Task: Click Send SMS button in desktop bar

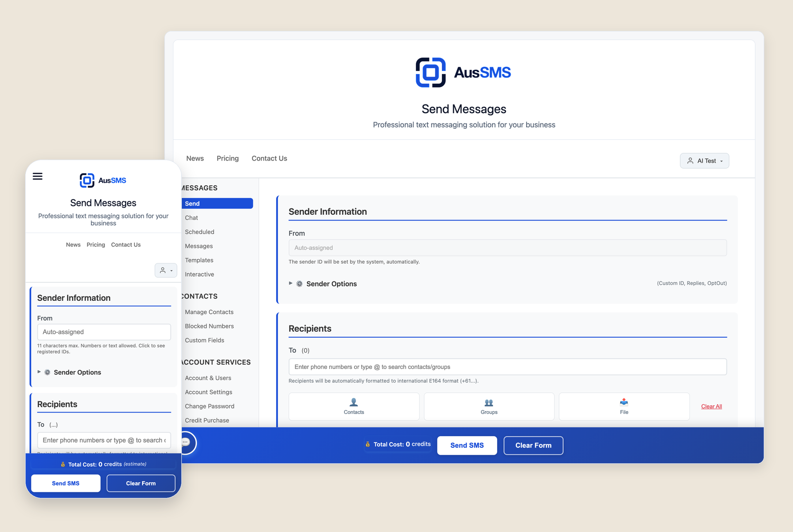Action: [467, 445]
